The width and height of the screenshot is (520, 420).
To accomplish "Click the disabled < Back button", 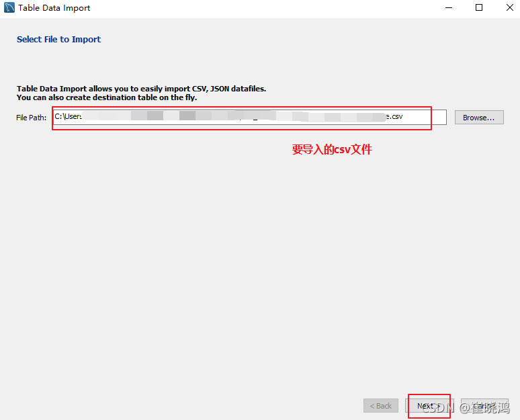I will (381, 406).
